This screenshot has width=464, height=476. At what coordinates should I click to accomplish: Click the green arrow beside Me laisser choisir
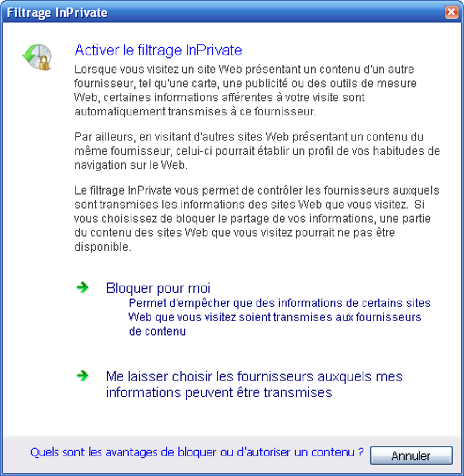(83, 376)
